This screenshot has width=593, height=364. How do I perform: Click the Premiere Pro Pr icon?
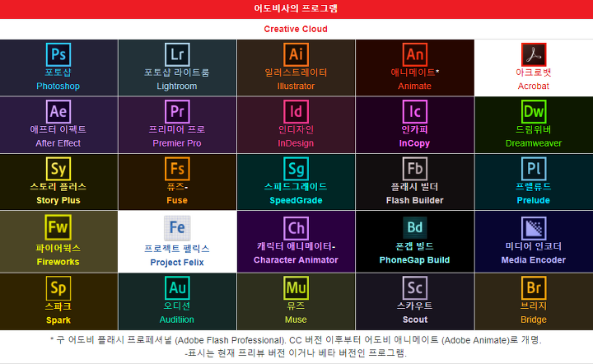[177, 111]
